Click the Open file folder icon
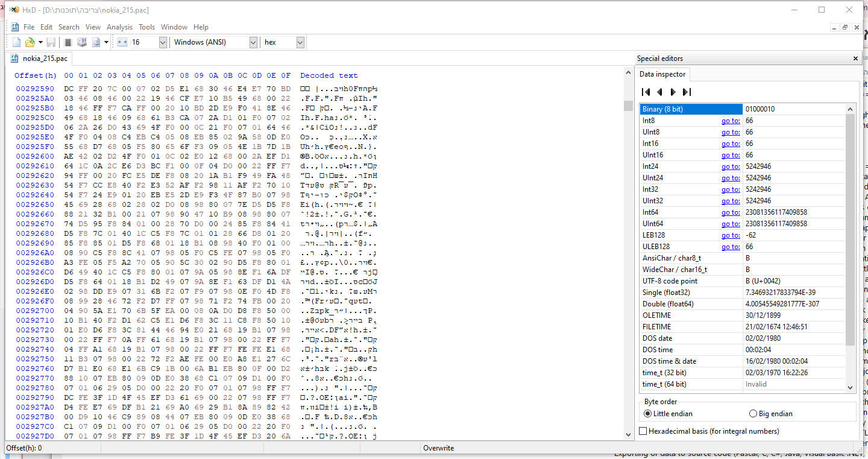 coord(30,42)
